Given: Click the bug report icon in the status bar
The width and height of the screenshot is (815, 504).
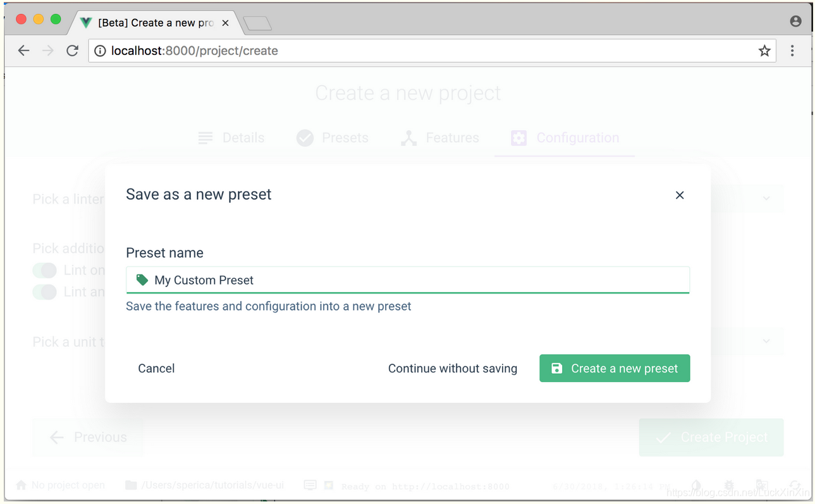Looking at the screenshot, I should [729, 486].
